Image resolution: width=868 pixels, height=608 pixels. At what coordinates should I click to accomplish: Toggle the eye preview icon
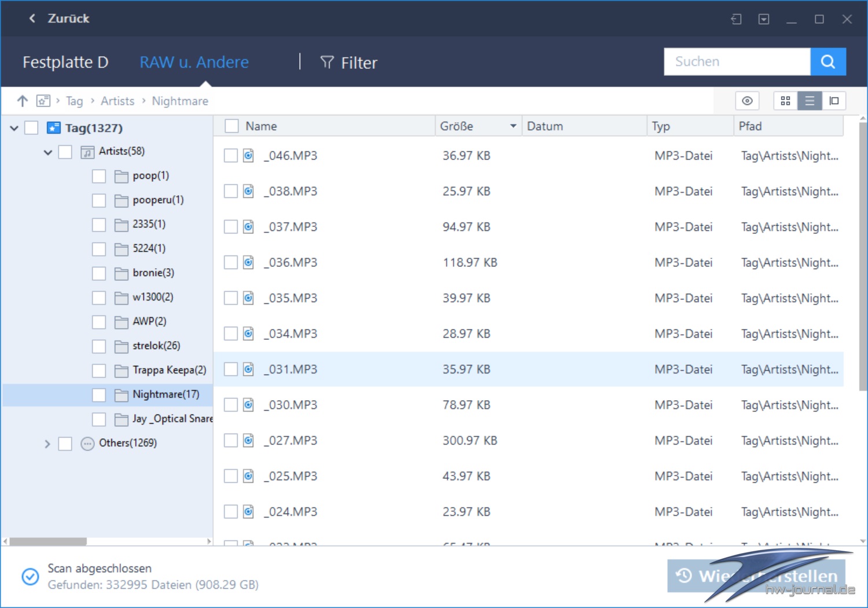click(747, 101)
